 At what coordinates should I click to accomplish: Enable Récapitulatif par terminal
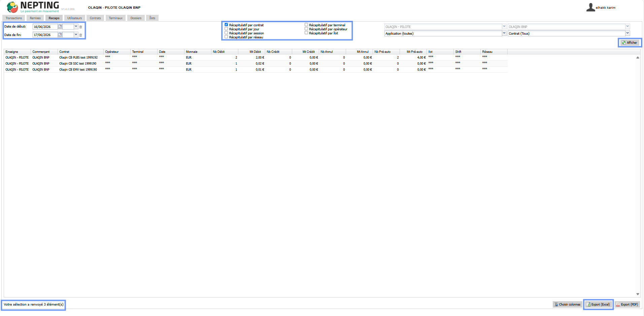coord(306,25)
